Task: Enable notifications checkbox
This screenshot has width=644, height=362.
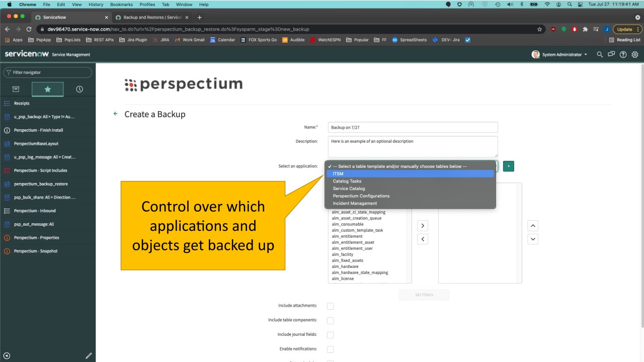Action: [330, 349]
